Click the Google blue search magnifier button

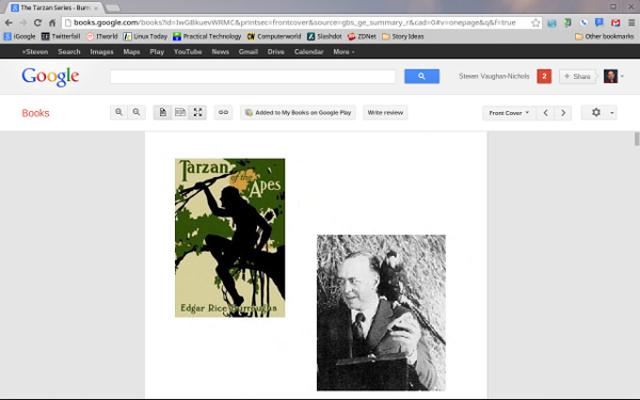422,76
